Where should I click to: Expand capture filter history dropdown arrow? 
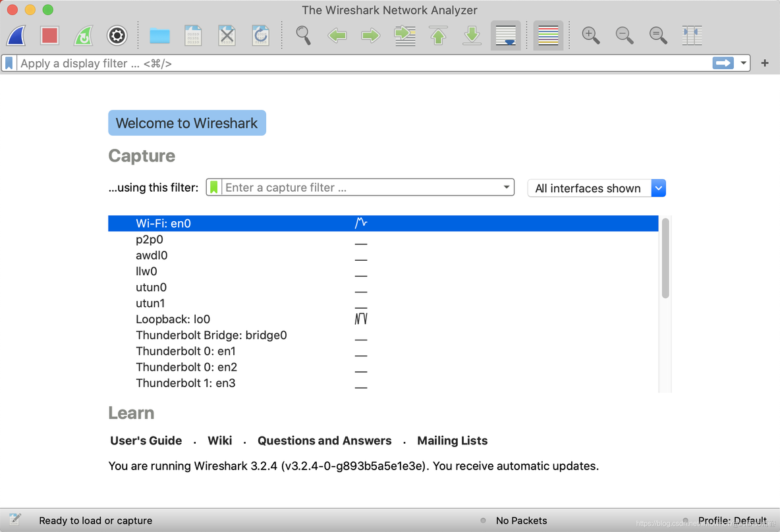pos(507,188)
